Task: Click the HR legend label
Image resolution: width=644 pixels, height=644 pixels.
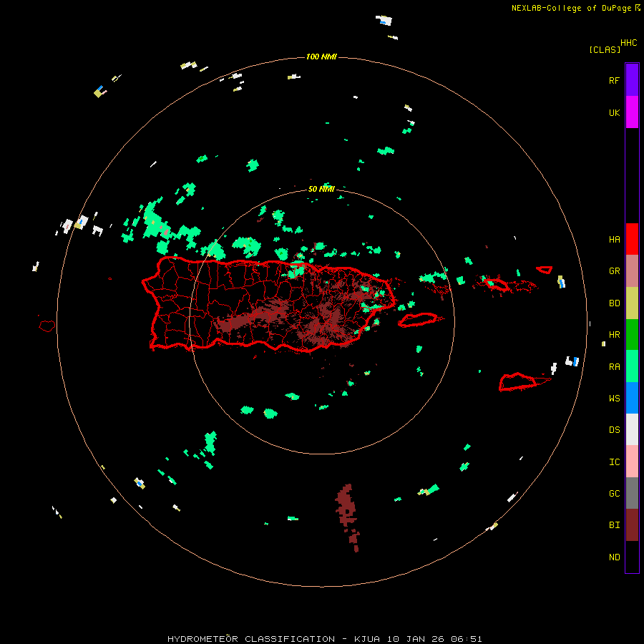Action: point(614,334)
